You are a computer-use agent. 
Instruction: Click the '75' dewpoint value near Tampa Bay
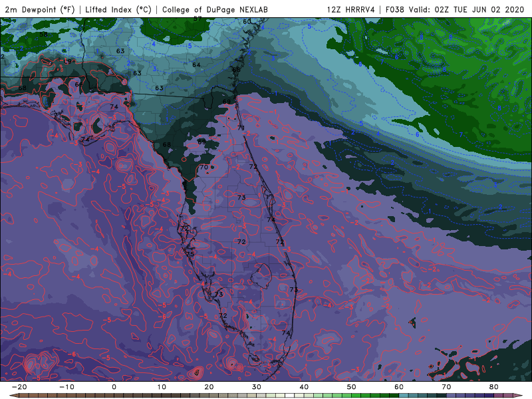pyautogui.click(x=190, y=254)
